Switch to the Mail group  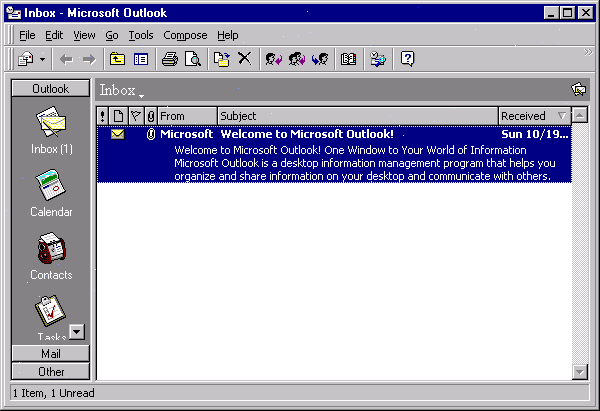click(51, 354)
